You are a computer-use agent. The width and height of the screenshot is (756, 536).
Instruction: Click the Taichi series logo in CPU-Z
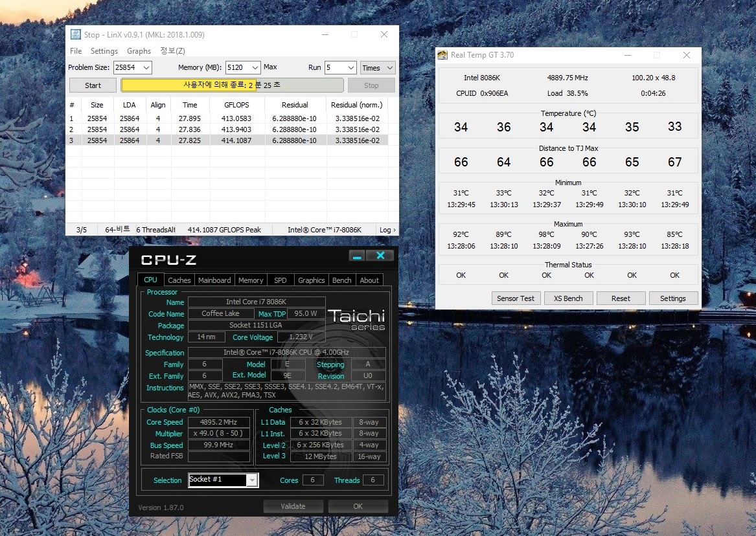pos(356,320)
